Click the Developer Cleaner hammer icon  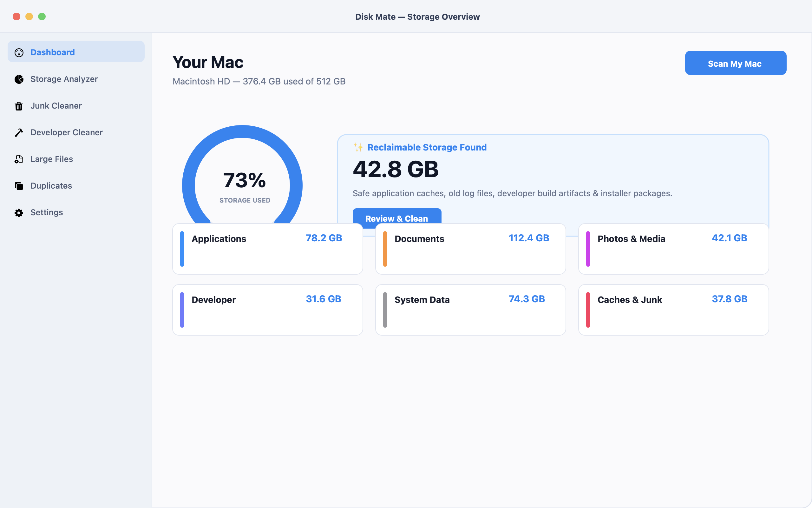point(19,133)
